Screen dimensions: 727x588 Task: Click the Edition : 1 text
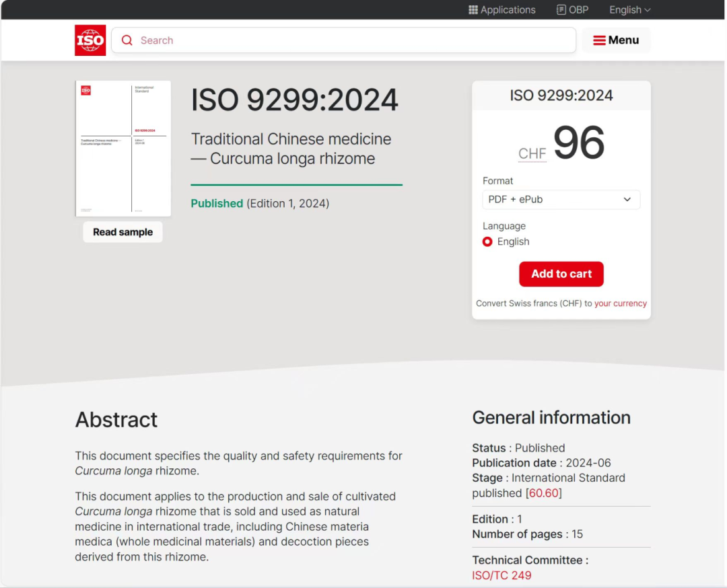tap(497, 519)
